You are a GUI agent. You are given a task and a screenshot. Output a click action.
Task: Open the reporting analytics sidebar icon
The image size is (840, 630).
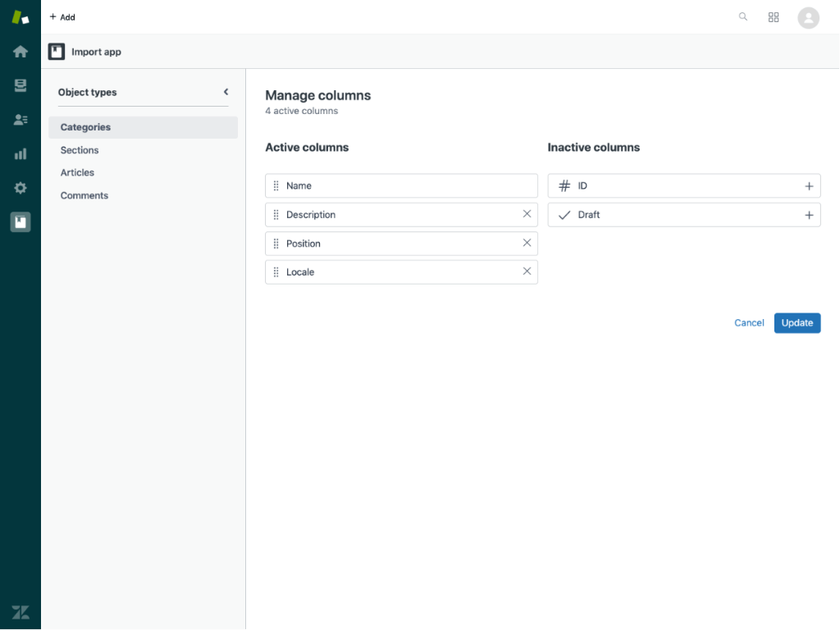pos(20,153)
